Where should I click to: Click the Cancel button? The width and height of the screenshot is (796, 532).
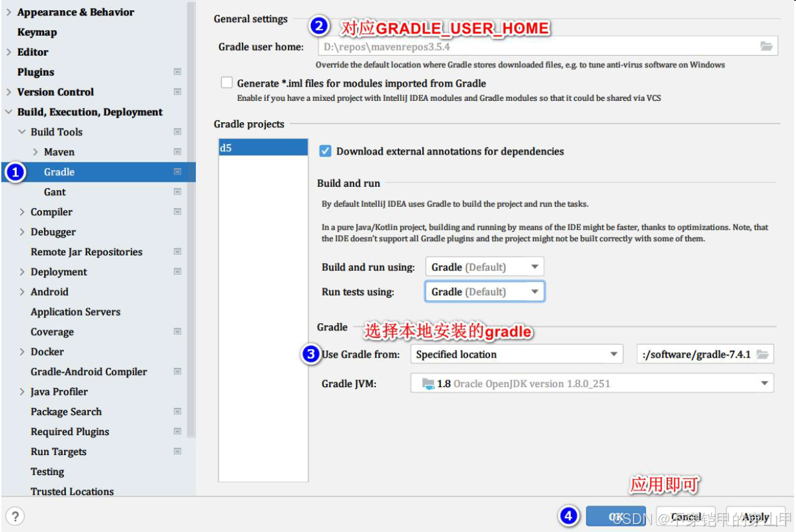pyautogui.click(x=685, y=516)
